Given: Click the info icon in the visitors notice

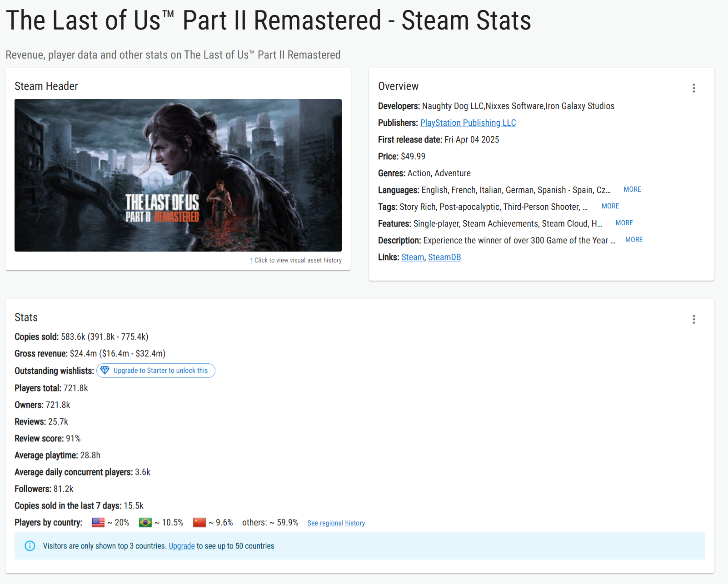Looking at the screenshot, I should tap(30, 546).
